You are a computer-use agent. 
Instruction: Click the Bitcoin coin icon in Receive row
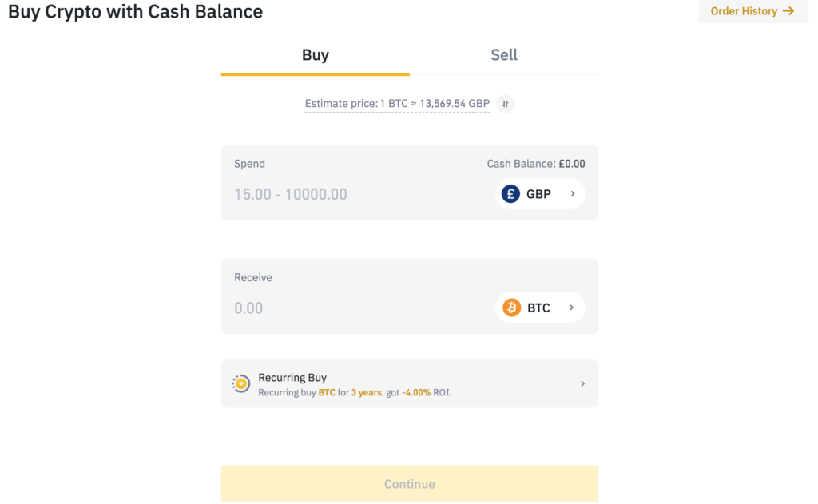[510, 307]
